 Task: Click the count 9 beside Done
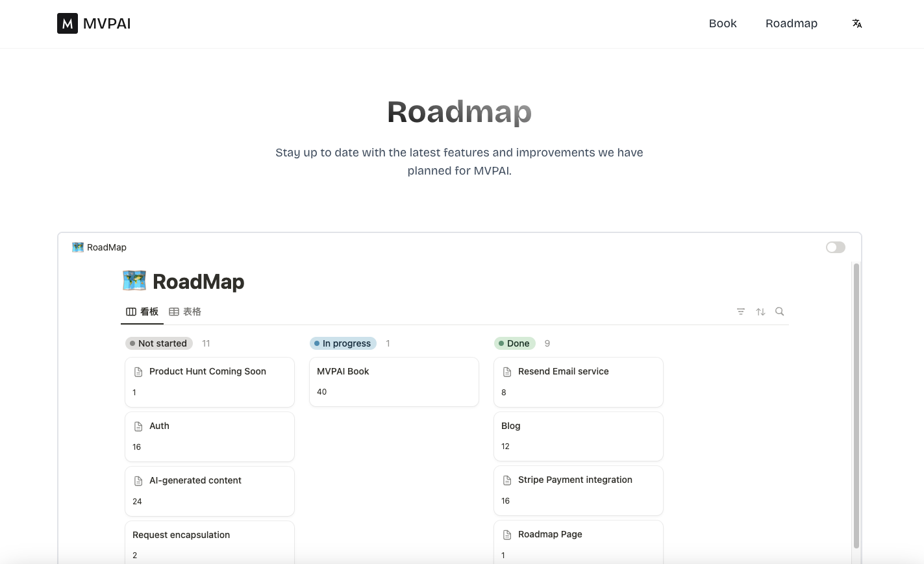pos(547,343)
